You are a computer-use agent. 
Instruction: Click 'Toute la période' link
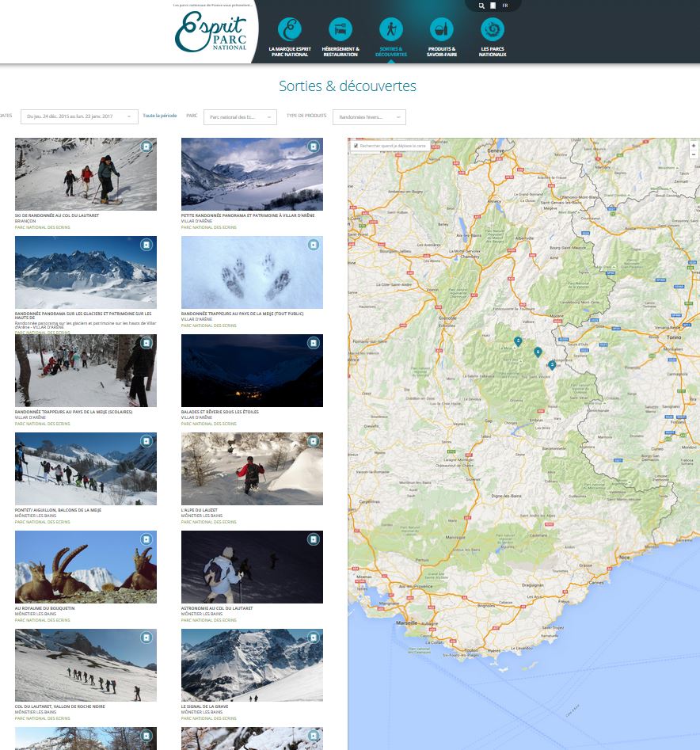click(x=160, y=116)
